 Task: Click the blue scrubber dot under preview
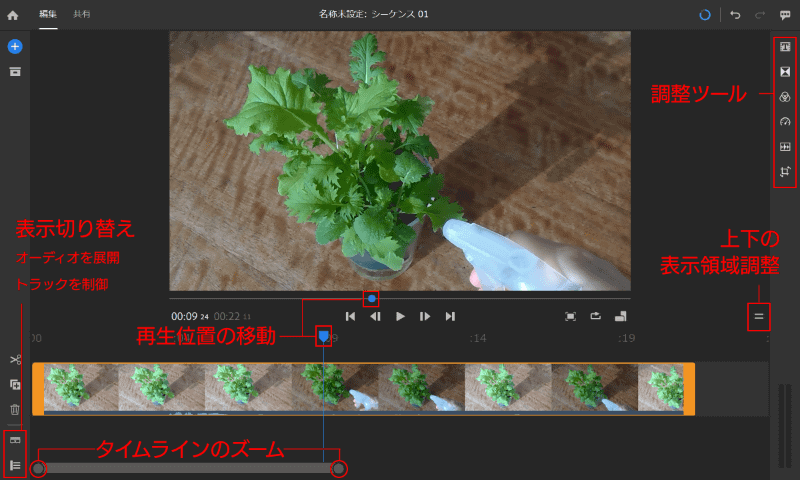click(x=371, y=298)
